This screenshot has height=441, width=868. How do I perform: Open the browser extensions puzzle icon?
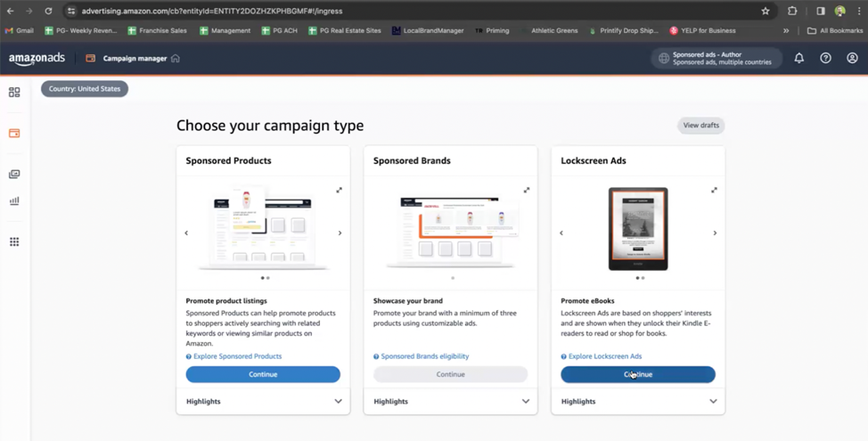point(792,11)
